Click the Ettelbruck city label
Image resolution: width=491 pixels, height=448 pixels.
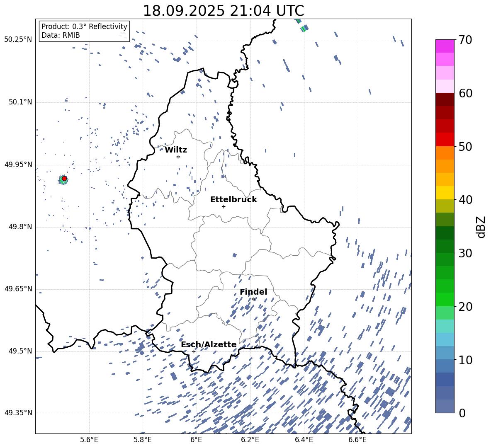(233, 200)
